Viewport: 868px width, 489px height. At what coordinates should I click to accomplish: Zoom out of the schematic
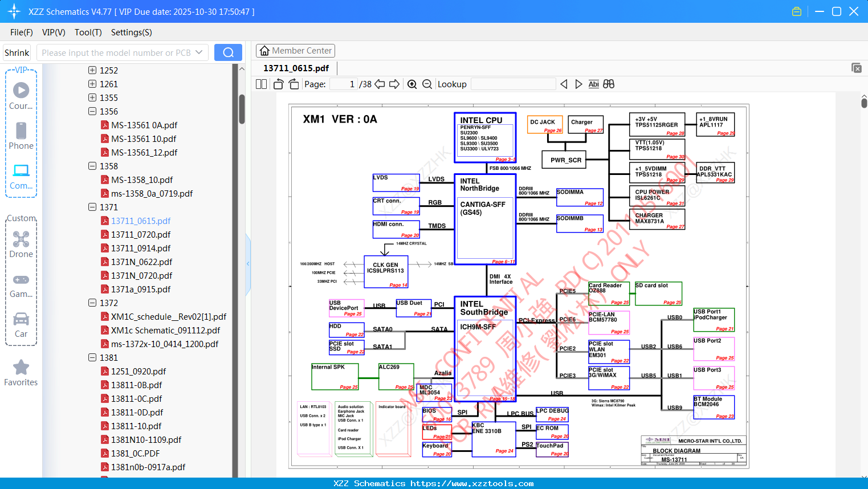pos(427,84)
